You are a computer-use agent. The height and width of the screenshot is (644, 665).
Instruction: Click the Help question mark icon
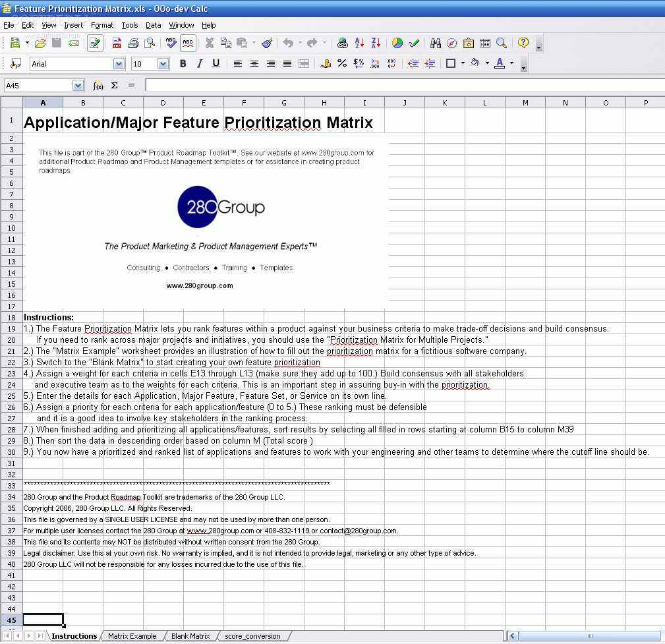click(x=523, y=43)
